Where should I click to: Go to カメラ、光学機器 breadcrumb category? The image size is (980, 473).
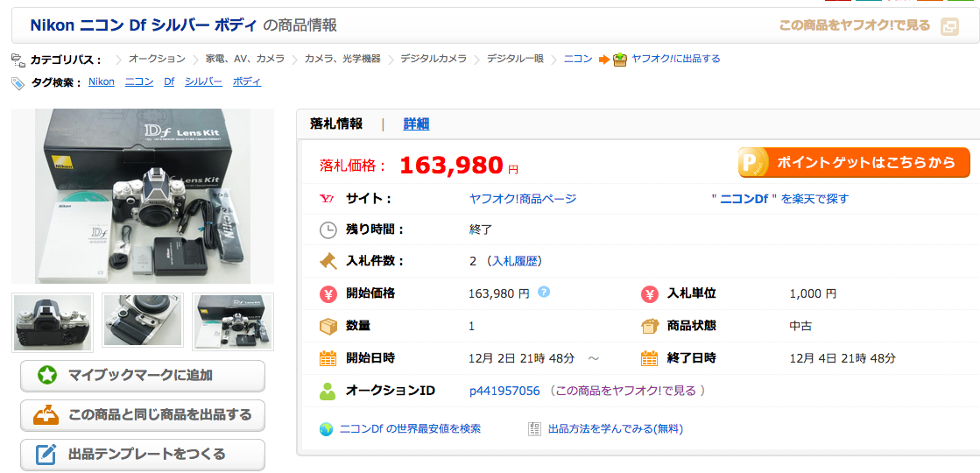pyautogui.click(x=342, y=59)
